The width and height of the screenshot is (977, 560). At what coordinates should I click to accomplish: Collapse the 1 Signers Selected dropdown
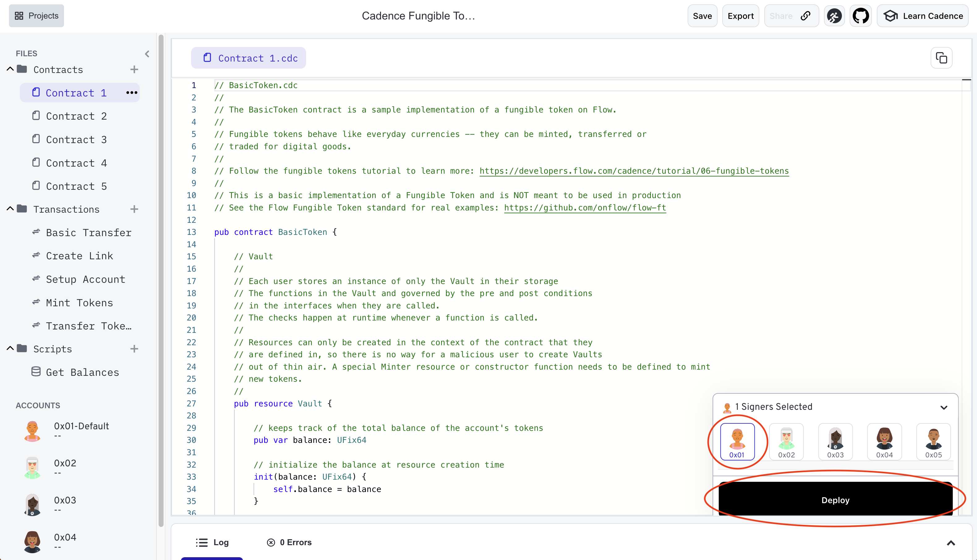[x=943, y=407]
